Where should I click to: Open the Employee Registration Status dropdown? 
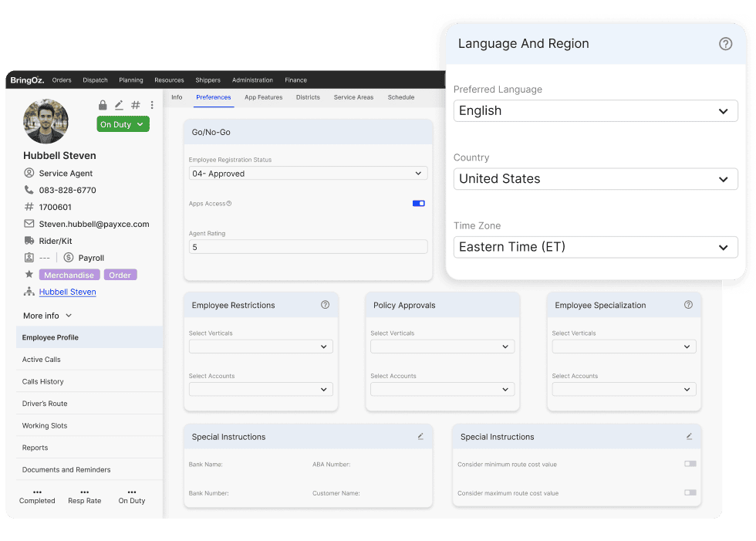click(308, 174)
